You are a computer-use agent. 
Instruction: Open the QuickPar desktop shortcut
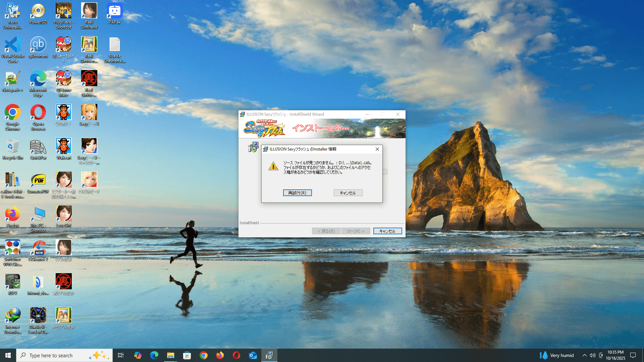38,147
